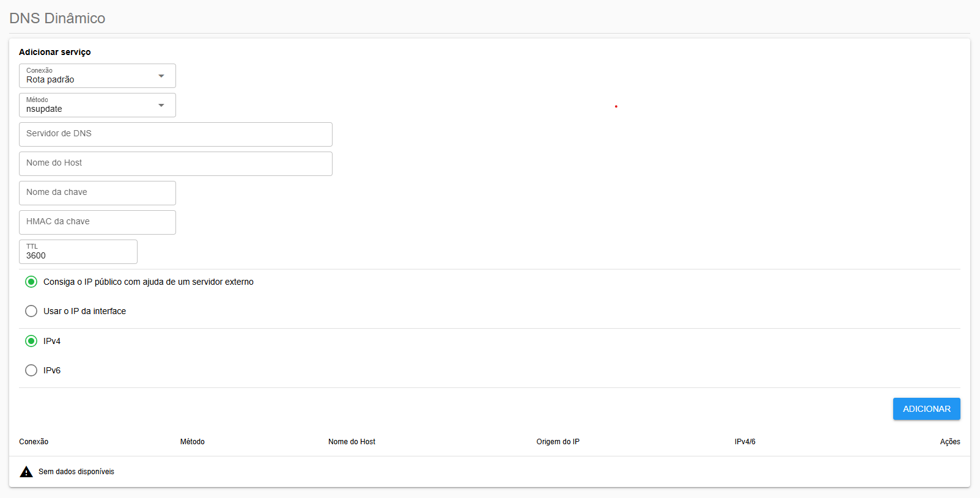Select Usar o IP da interface

pos(31,311)
